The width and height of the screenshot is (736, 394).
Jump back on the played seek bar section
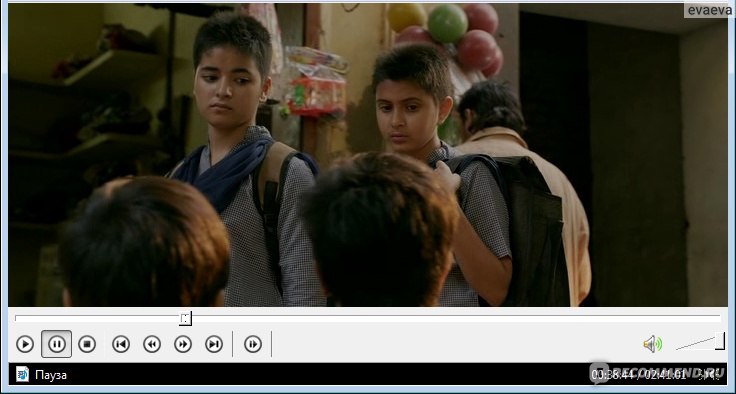click(x=97, y=318)
